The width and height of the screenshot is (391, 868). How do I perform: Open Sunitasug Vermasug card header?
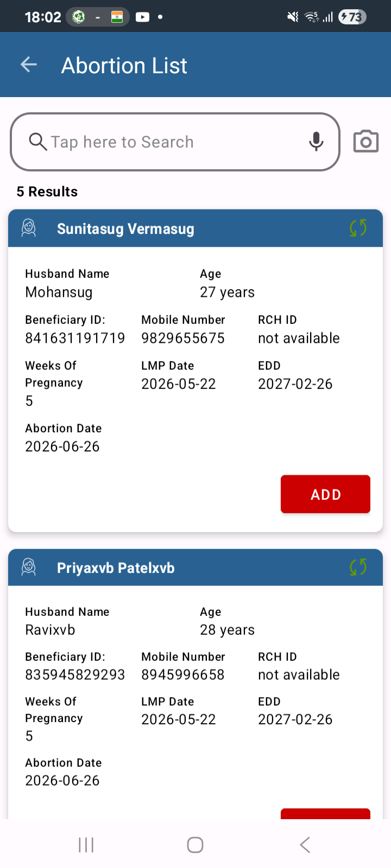[195, 228]
